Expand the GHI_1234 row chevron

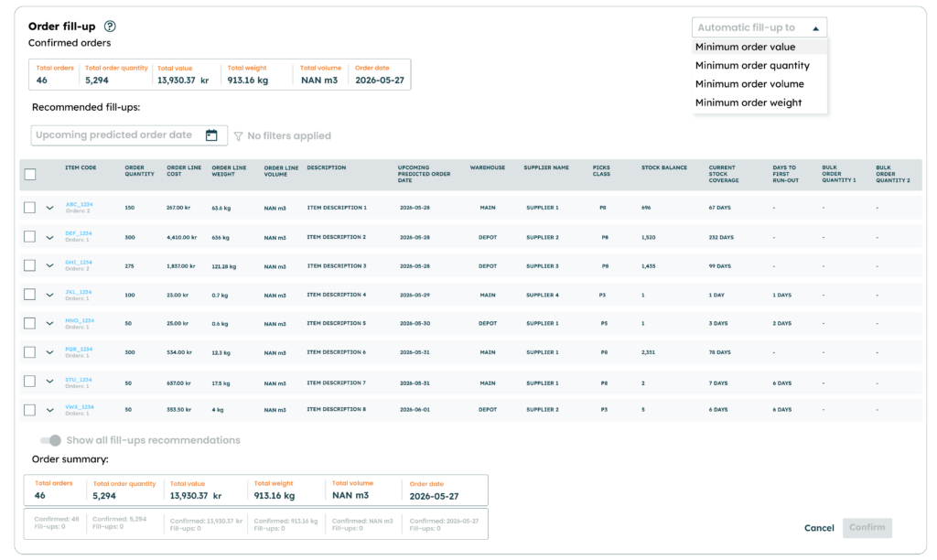pos(49,266)
